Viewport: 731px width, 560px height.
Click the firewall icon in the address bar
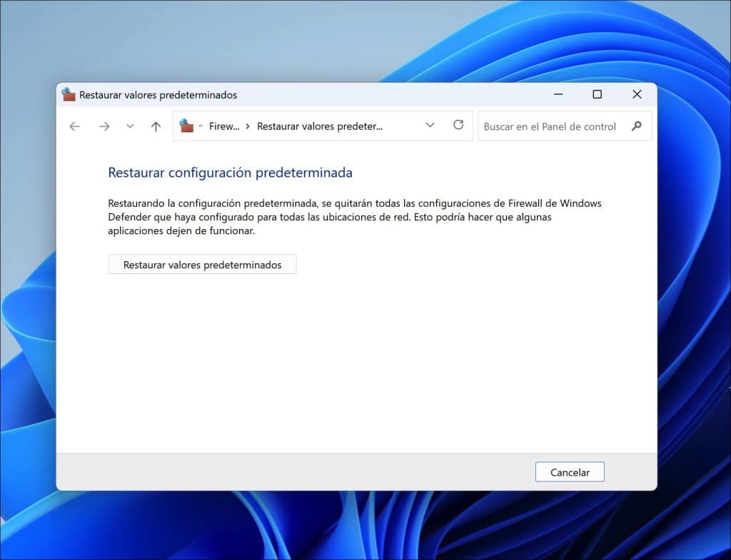(186, 126)
